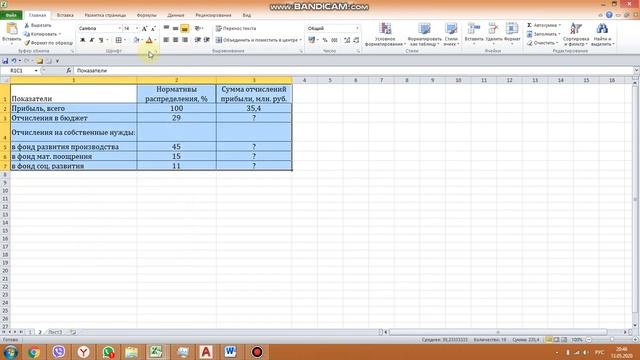Switch to Page Layout (Разметка страницы) tab
The height and width of the screenshot is (360, 640).
coord(105,15)
